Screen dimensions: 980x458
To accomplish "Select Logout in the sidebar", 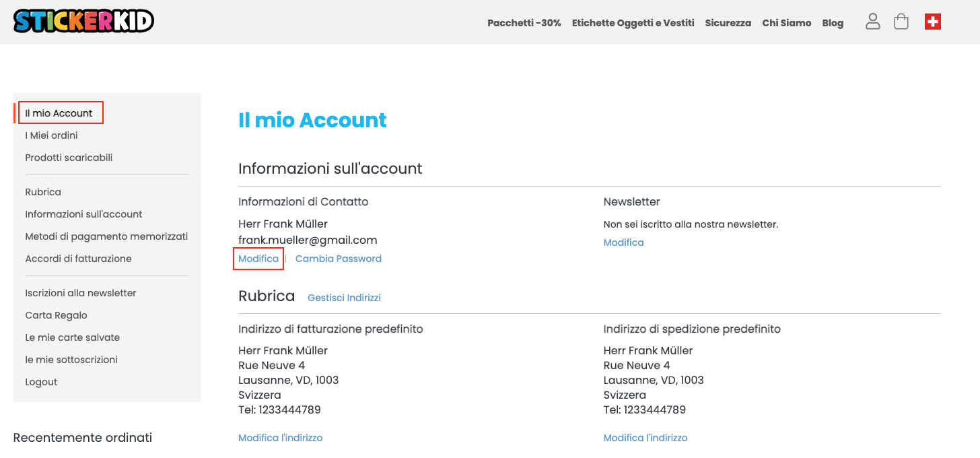I will [x=41, y=382].
